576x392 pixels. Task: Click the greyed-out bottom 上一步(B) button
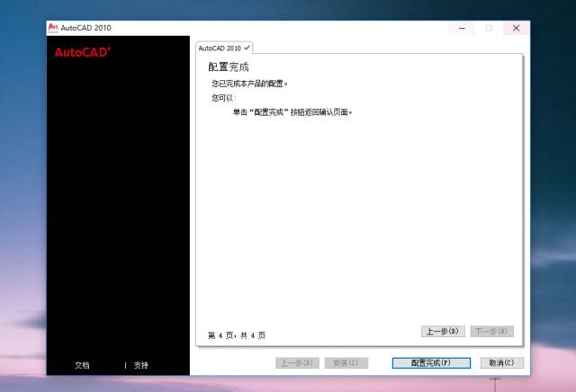click(297, 363)
